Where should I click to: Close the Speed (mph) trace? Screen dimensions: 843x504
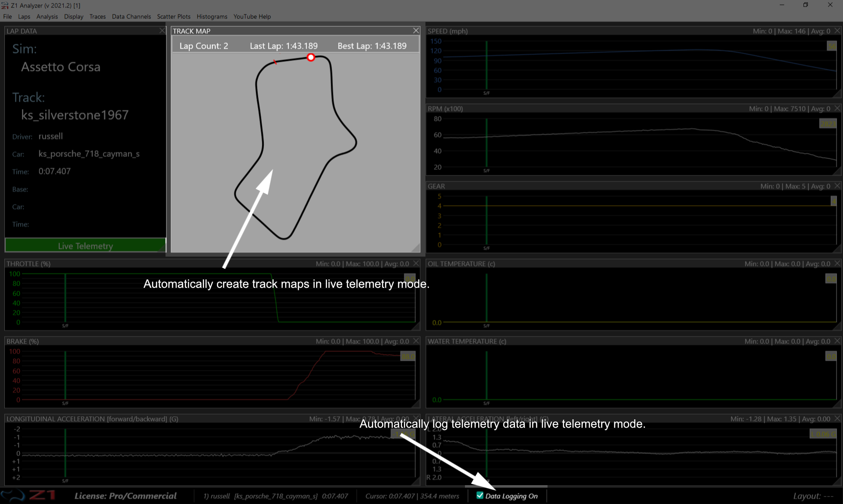(x=837, y=31)
